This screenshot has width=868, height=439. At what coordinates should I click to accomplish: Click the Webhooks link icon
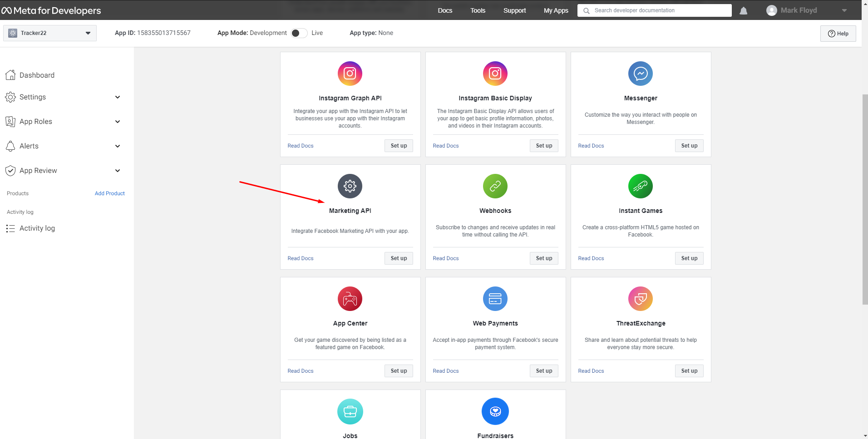pos(495,186)
